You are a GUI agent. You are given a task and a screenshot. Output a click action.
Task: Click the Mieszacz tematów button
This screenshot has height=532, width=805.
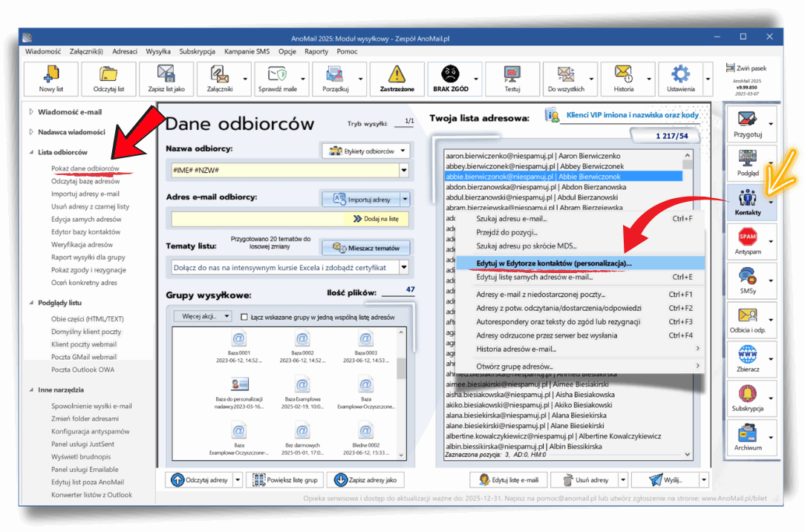pyautogui.click(x=366, y=248)
